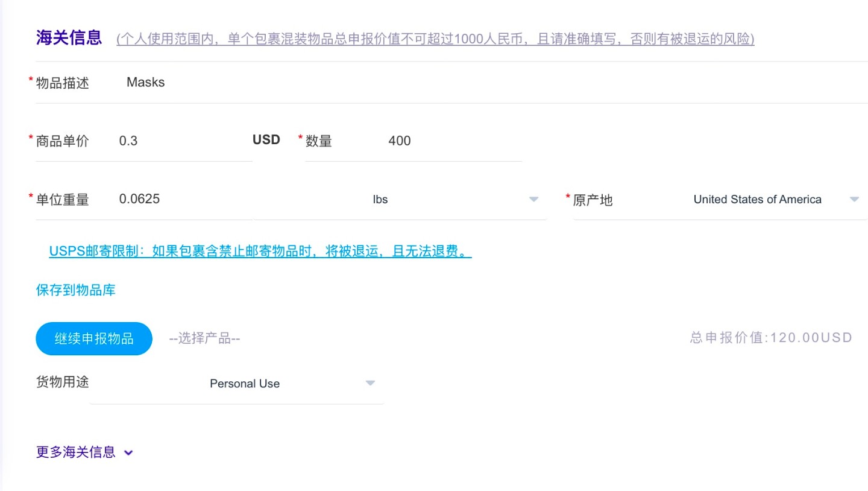
Task: Click the 原产地 label
Action: [593, 200]
